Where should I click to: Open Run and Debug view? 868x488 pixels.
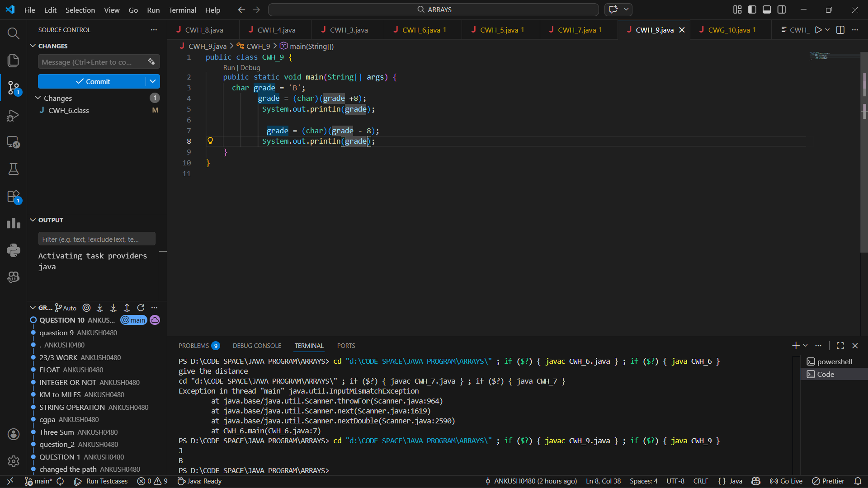click(x=13, y=115)
